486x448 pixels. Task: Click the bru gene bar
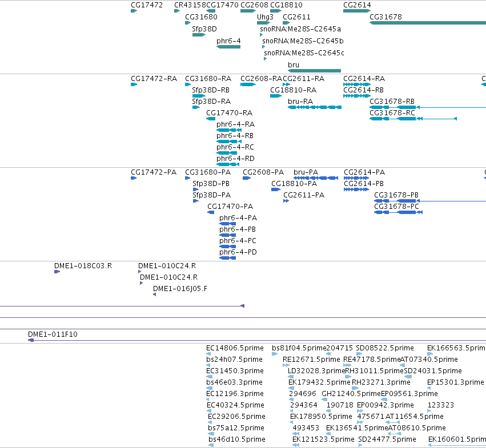[314, 71]
